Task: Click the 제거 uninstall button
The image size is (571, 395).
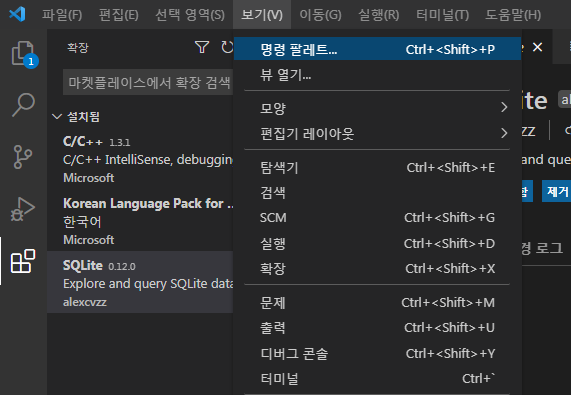Action: pos(557,191)
